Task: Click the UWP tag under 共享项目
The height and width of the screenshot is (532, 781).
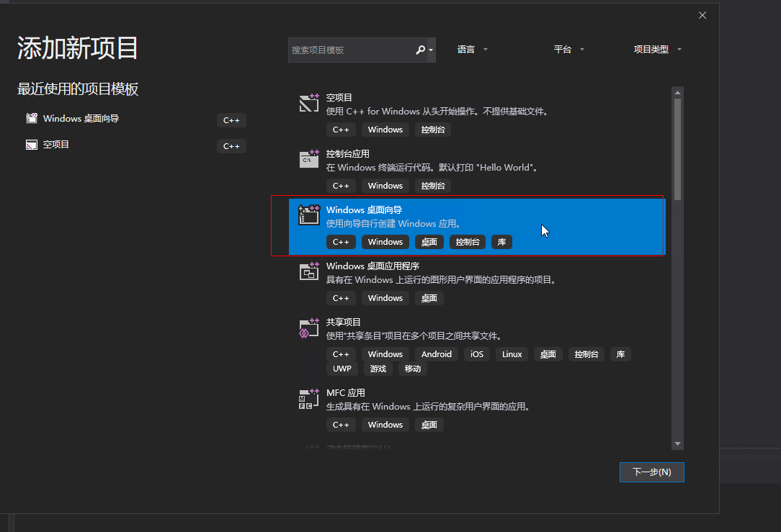Action: (342, 369)
